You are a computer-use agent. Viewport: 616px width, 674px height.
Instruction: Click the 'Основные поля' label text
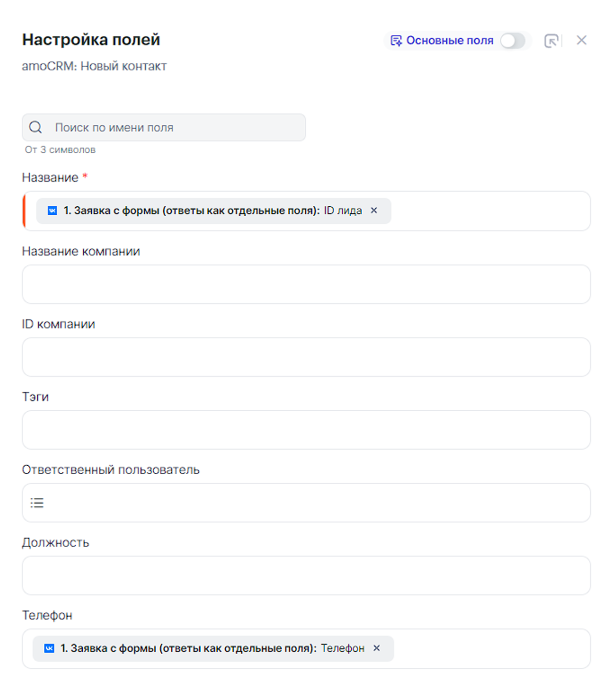[450, 41]
